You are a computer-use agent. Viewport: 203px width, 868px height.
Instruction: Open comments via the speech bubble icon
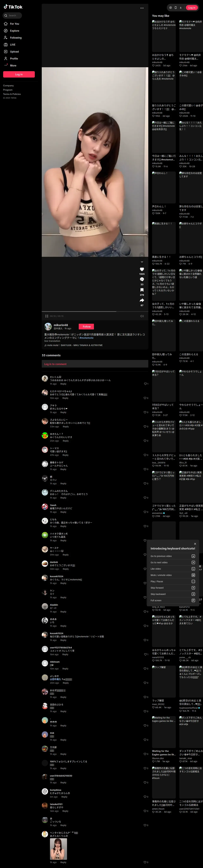coord(142,279)
